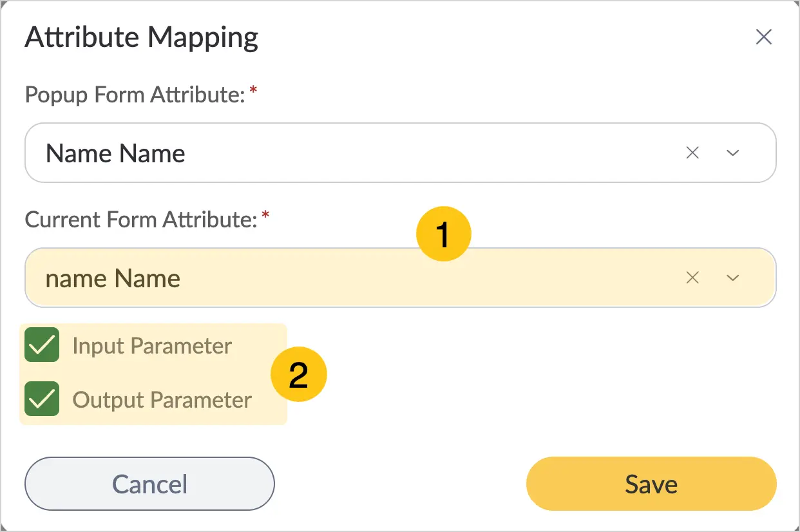
Task: Clear the Current Form Attribute selection
Action: (x=692, y=278)
